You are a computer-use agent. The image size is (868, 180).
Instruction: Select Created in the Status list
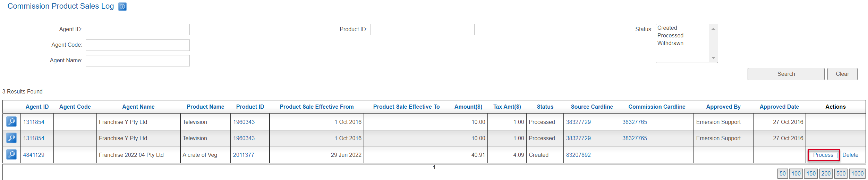[667, 28]
